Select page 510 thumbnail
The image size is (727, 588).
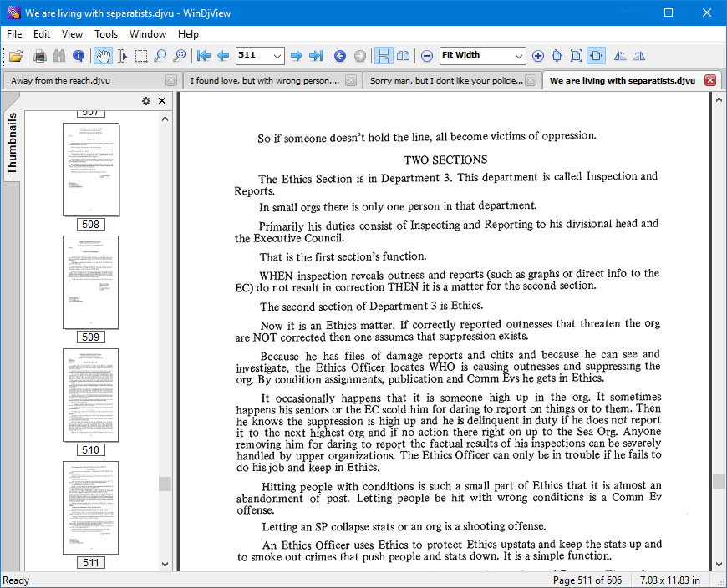tap(91, 395)
